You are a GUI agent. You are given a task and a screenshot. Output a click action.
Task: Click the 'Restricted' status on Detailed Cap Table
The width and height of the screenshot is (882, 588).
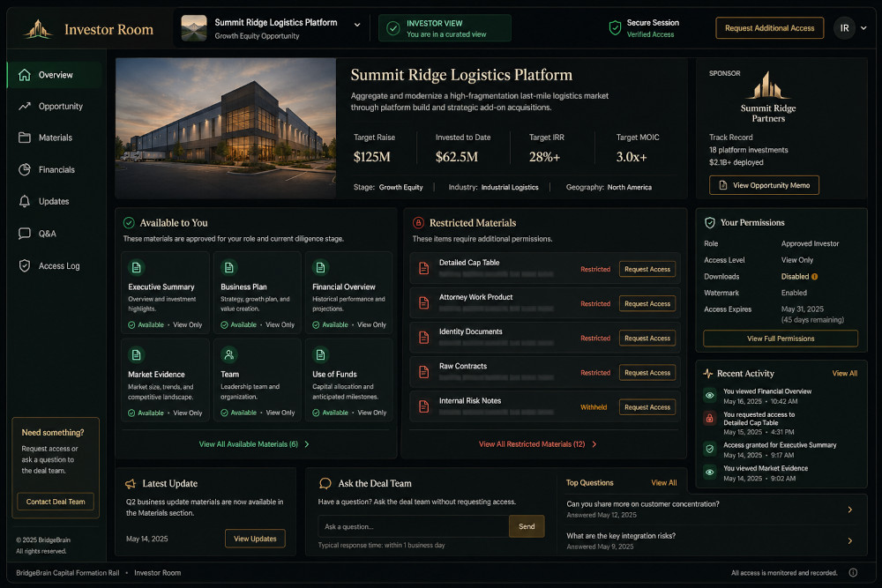[x=595, y=269]
